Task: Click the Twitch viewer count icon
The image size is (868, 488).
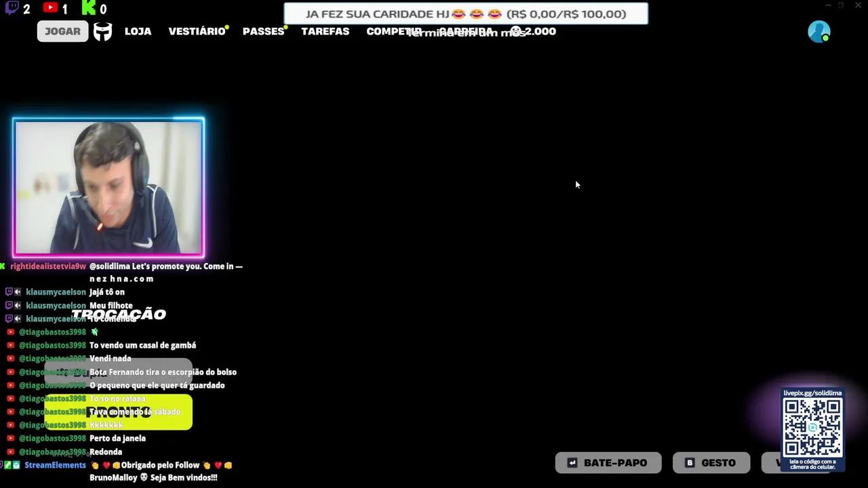Action: click(x=12, y=8)
